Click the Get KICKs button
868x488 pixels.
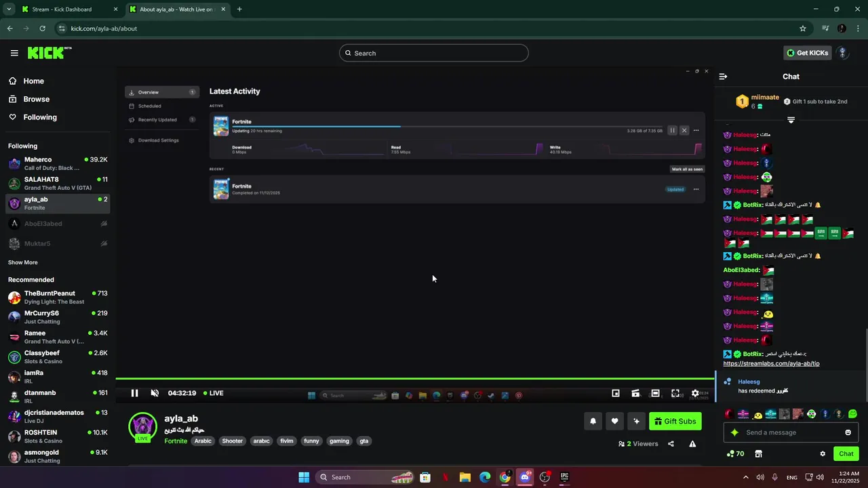coord(807,53)
